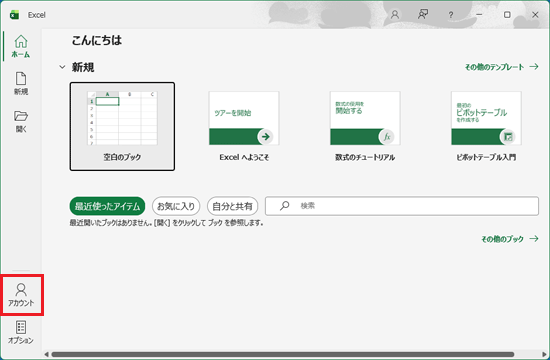Open その他のテンプレート link
Screen dimensions: 550x360
[502, 67]
